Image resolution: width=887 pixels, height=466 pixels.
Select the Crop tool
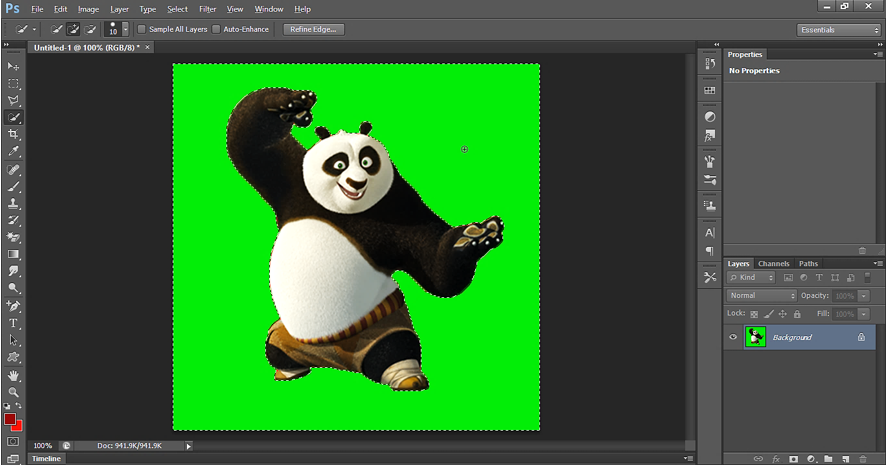point(13,135)
